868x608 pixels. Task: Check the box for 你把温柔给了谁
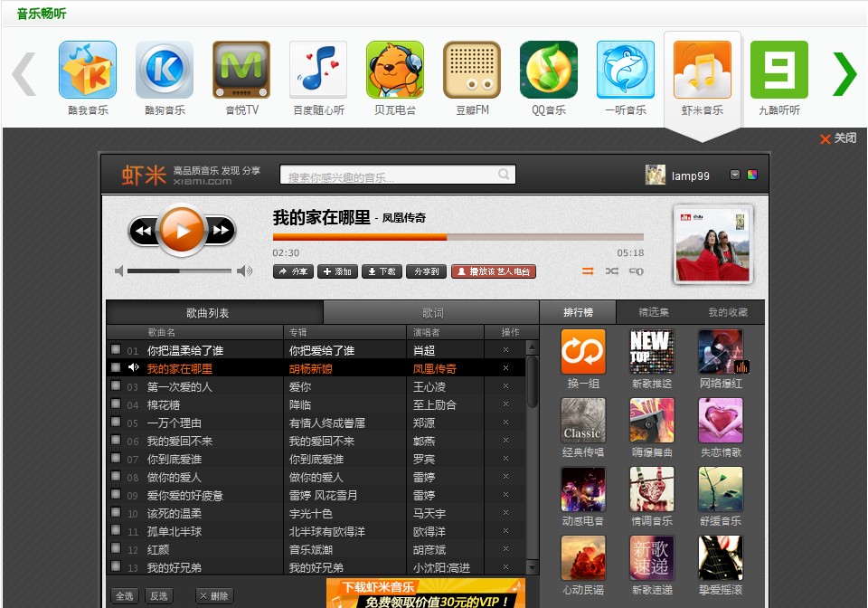(x=116, y=349)
